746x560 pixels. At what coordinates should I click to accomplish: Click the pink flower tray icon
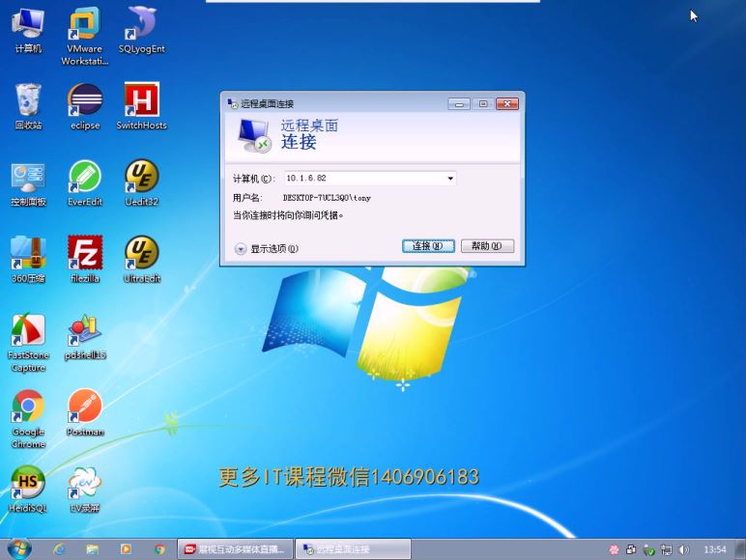tap(614, 550)
